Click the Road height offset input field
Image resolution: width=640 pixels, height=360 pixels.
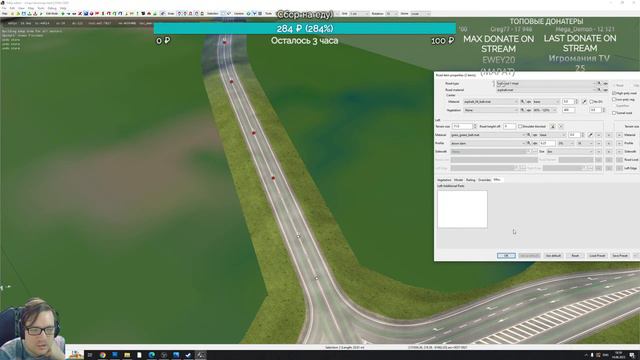click(x=509, y=127)
